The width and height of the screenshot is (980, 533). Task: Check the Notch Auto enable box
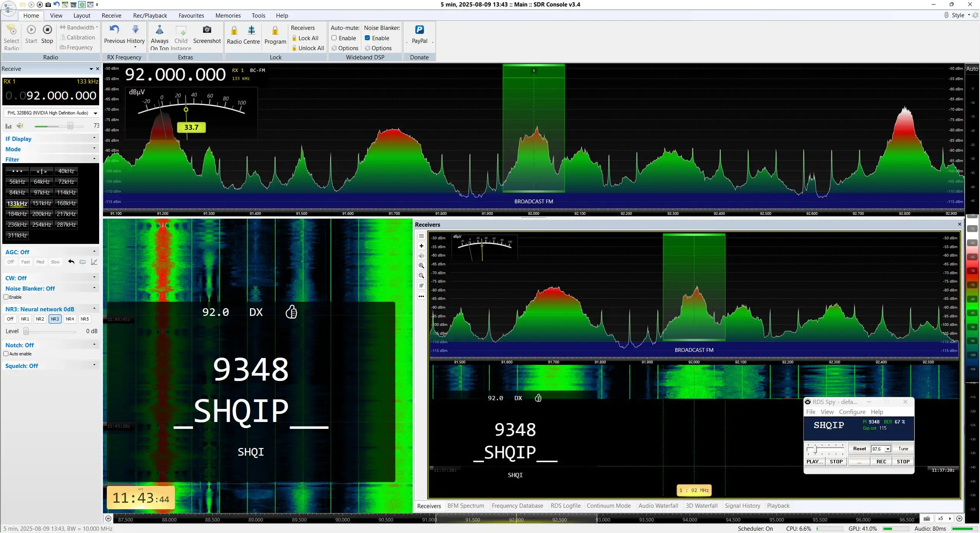pos(6,354)
